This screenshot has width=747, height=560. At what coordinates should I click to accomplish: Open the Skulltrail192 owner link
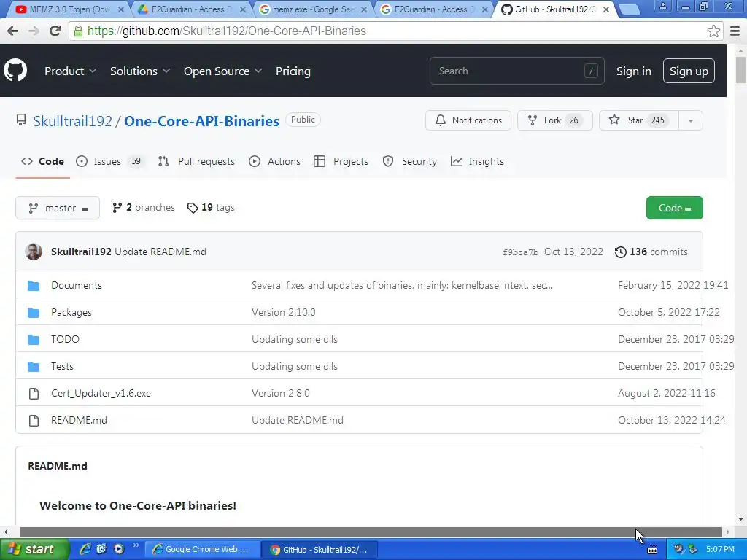point(72,121)
